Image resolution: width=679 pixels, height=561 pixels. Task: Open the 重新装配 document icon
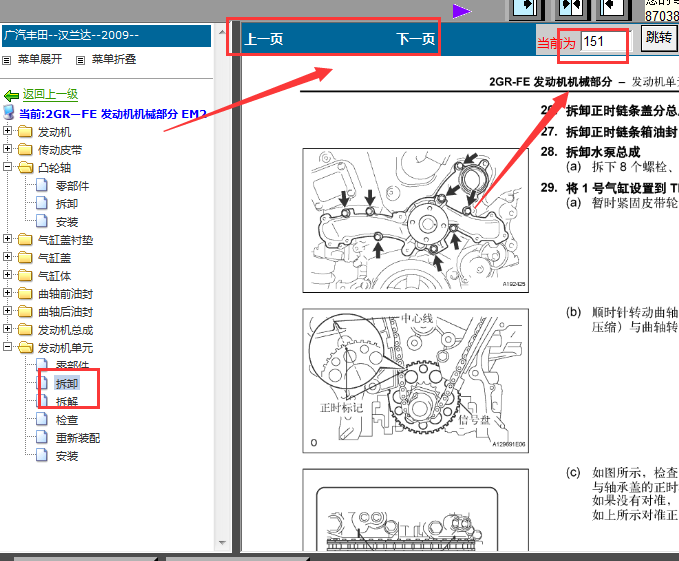pyautogui.click(x=42, y=437)
